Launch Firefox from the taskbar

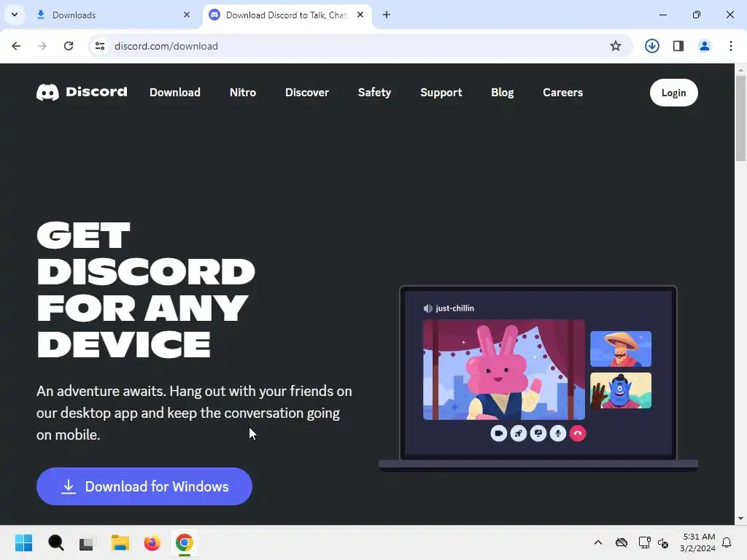[x=152, y=542]
